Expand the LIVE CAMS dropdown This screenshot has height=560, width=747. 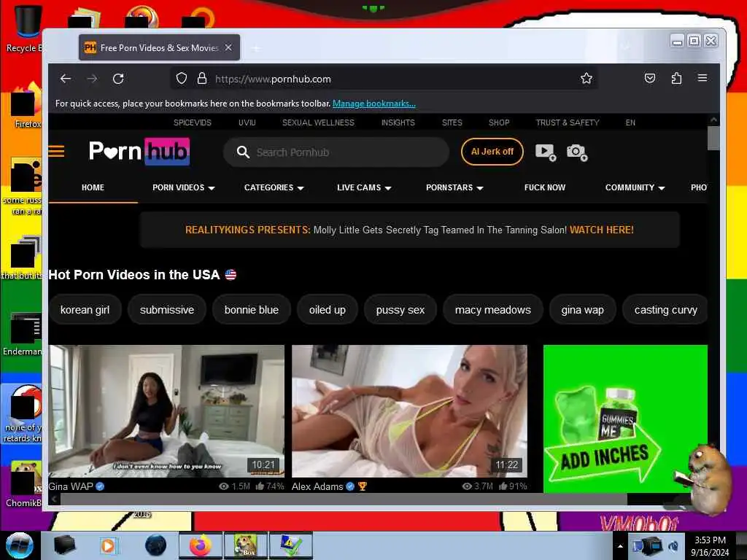pyautogui.click(x=364, y=187)
